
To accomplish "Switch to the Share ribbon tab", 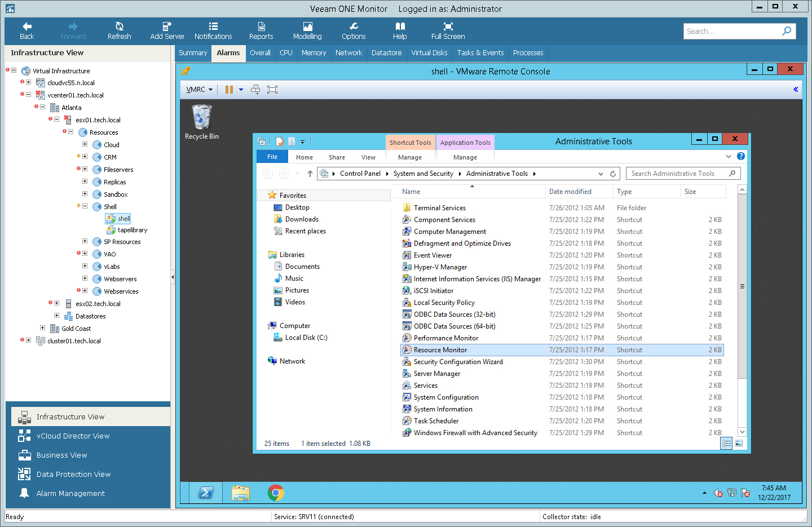I will [x=337, y=157].
